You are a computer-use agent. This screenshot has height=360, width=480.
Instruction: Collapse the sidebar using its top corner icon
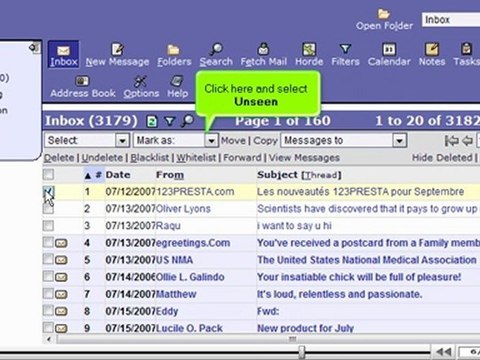point(34,48)
